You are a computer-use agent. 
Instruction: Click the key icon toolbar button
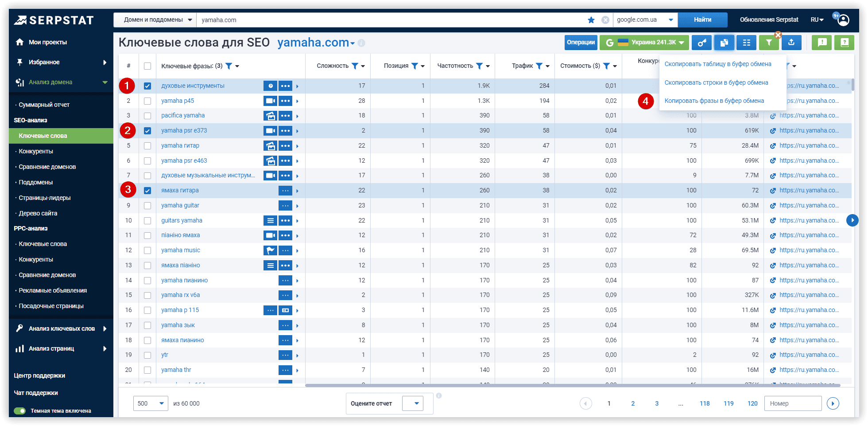pos(702,43)
